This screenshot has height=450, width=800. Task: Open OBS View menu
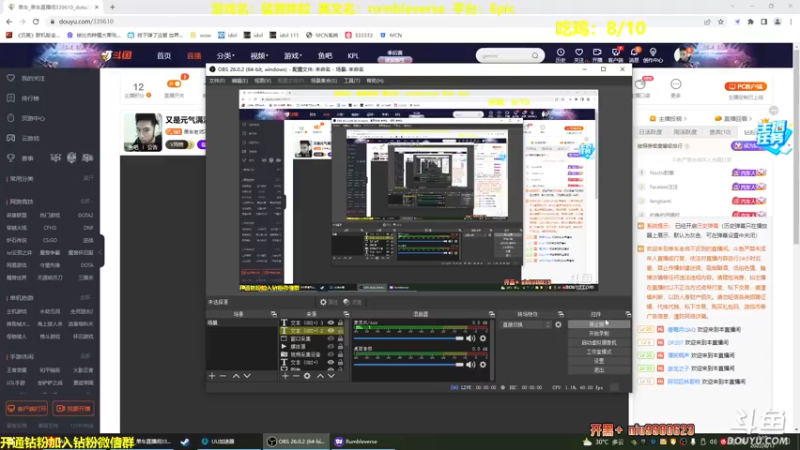(x=262, y=81)
